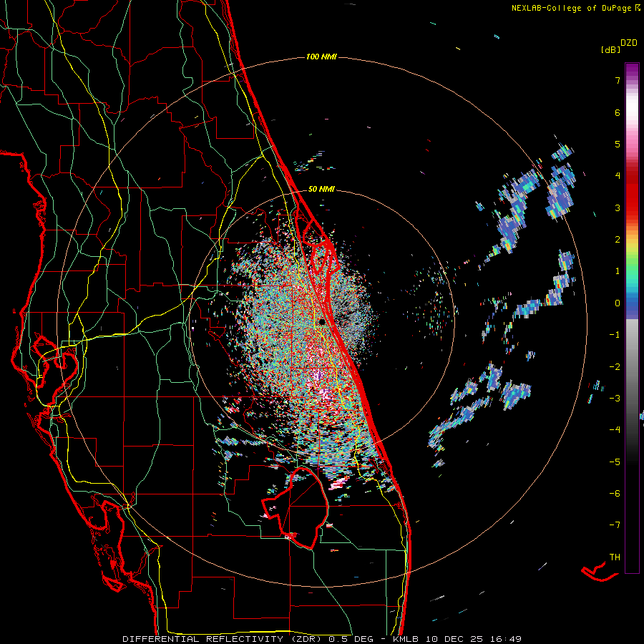Click the TH threshold label on legend
Screen dimensions: 644x644
(x=615, y=557)
